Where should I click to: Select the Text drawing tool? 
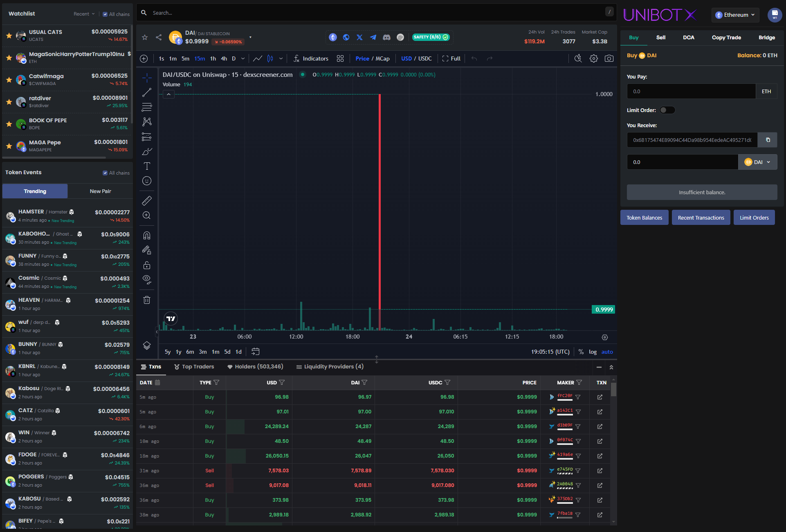(x=147, y=166)
